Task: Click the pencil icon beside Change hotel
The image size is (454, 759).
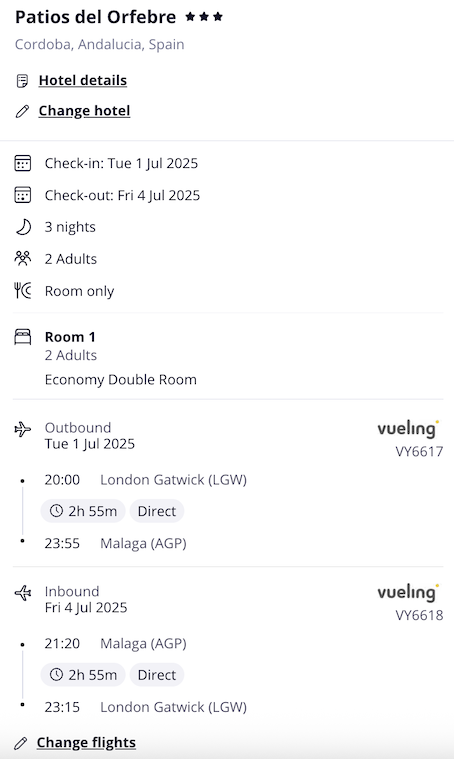Action: point(22,111)
